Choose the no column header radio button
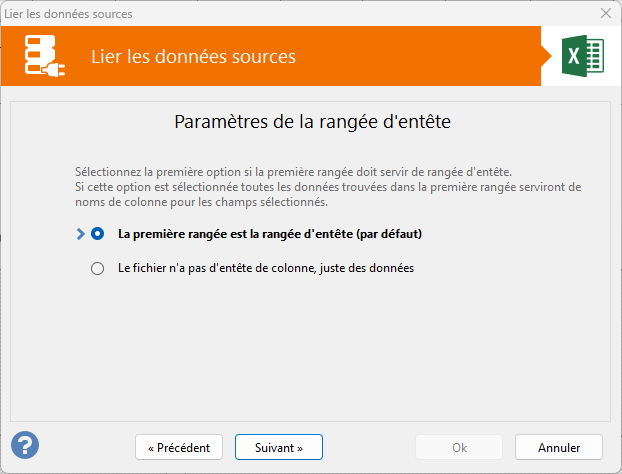Image resolution: width=622 pixels, height=474 pixels. tap(97, 268)
